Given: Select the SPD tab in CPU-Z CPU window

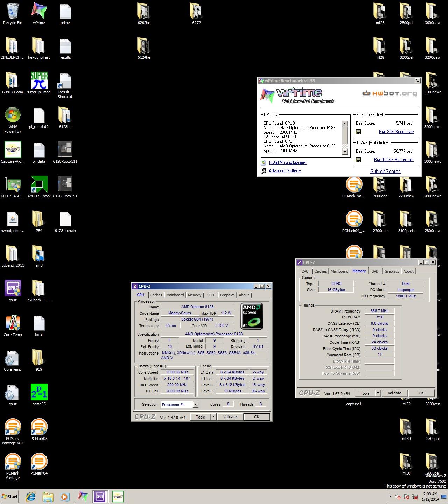Looking at the screenshot, I should (x=210, y=295).
